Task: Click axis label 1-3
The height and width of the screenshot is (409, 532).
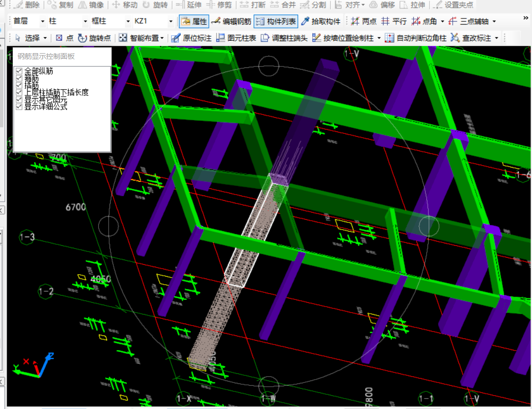Action: coord(28,237)
